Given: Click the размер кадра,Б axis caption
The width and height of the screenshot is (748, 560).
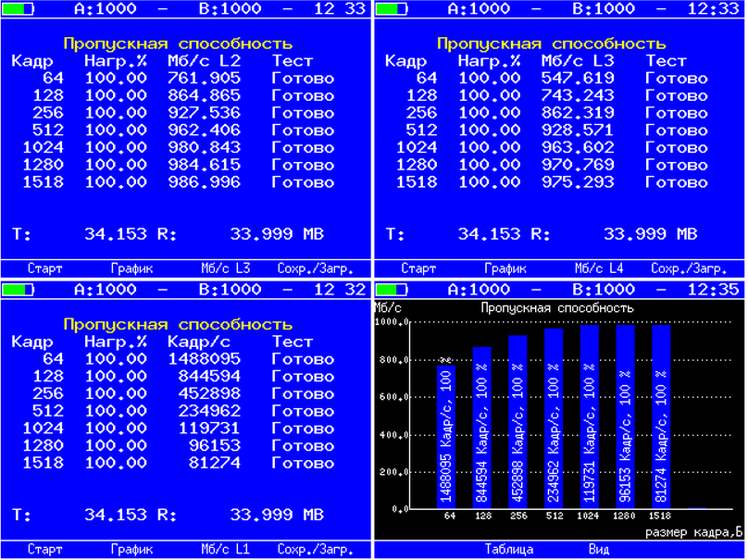Looking at the screenshot, I should [x=694, y=532].
